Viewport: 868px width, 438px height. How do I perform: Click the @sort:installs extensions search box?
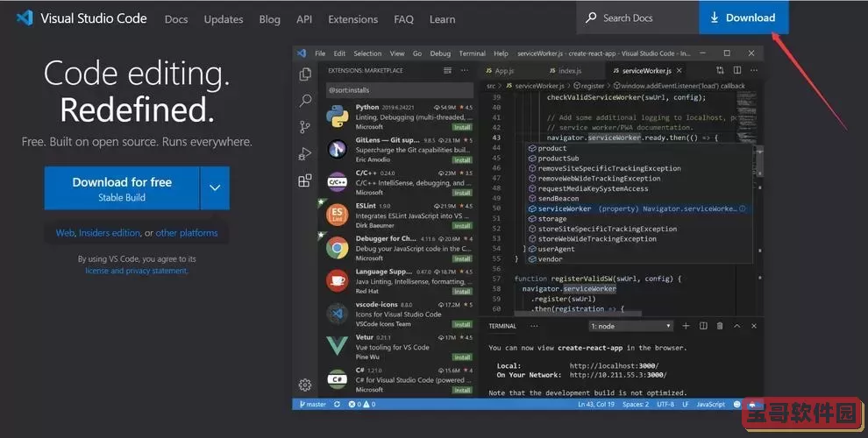click(400, 89)
